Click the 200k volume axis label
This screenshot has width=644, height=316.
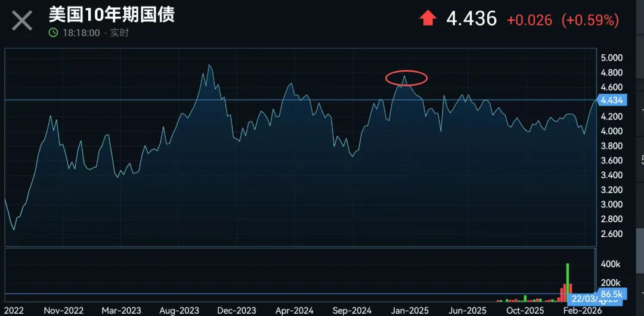click(612, 283)
